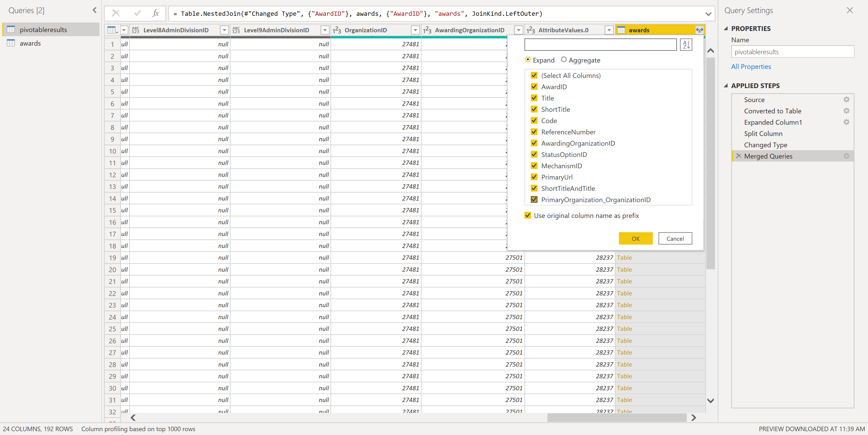Click the cancel formula X icon
This screenshot has height=435, width=868.
pyautogui.click(x=116, y=14)
